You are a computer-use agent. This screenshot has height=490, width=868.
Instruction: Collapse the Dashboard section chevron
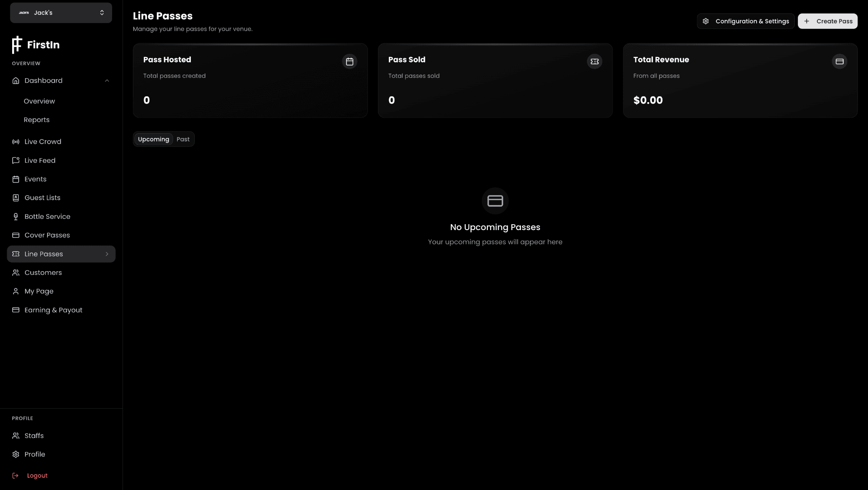(x=107, y=80)
